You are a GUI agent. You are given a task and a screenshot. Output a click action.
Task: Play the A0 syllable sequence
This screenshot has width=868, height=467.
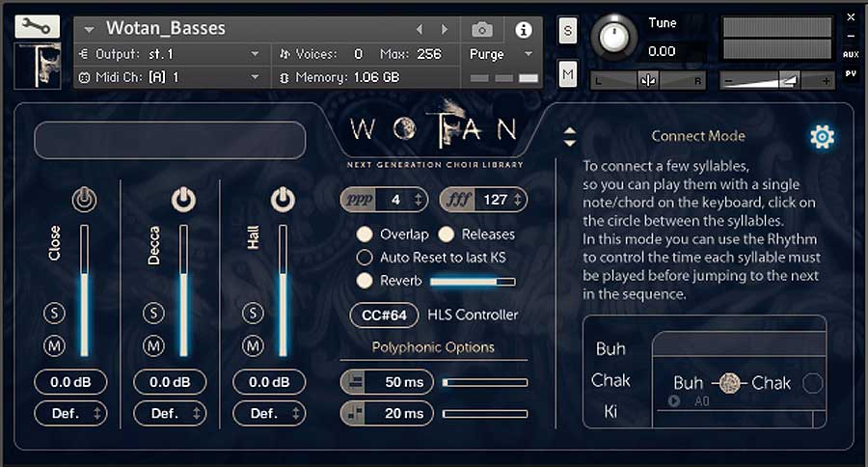(674, 400)
